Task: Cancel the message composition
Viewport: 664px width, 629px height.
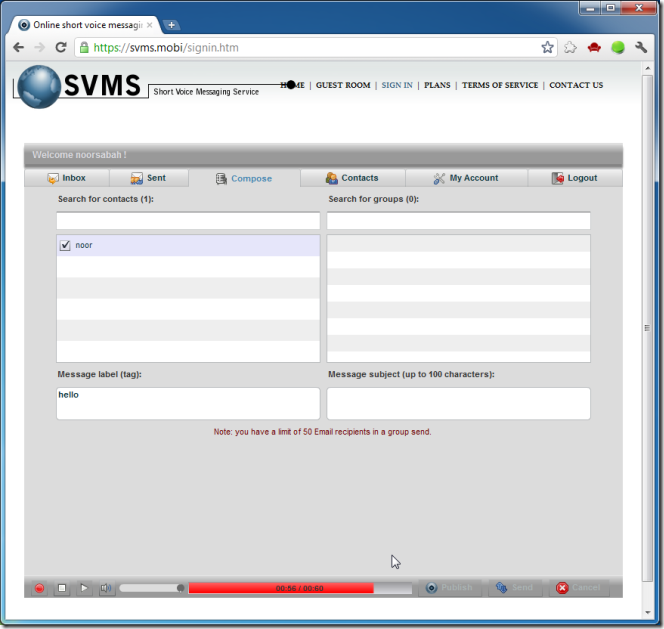Action: pos(579,587)
